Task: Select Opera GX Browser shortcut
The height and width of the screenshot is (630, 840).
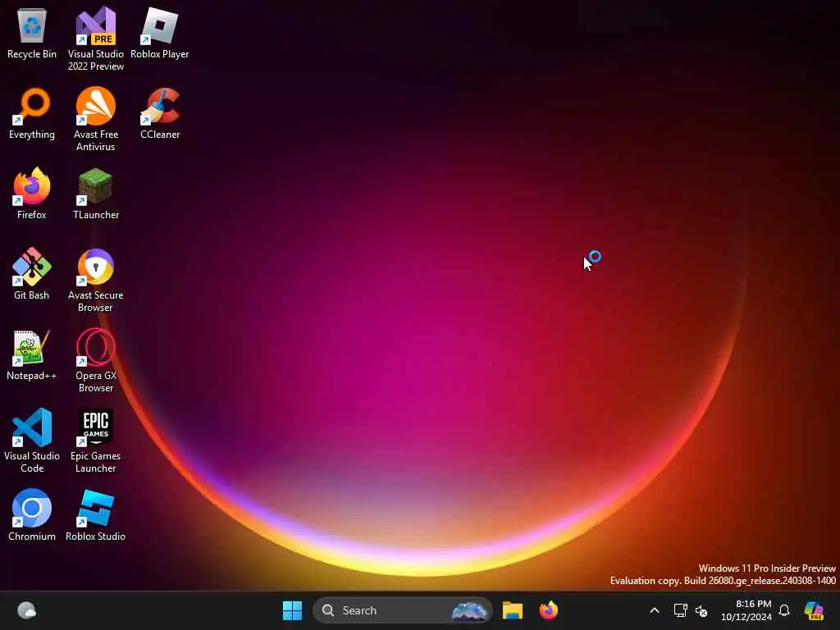Action: pos(95,360)
